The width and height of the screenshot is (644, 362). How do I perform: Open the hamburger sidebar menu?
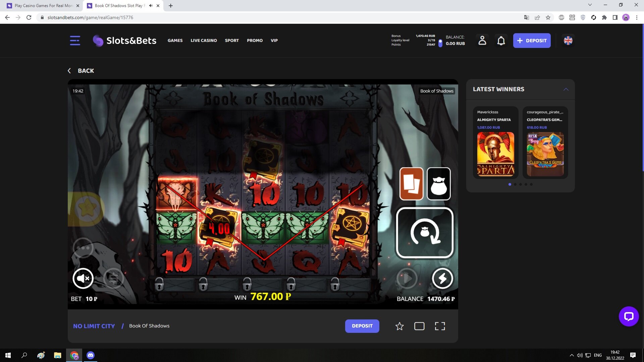[x=75, y=41]
